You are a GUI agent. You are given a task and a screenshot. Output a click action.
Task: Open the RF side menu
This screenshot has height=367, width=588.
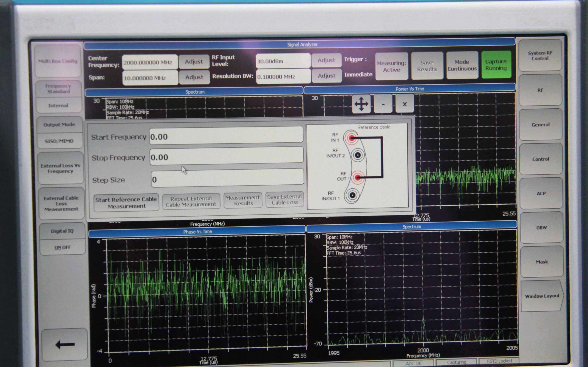[x=540, y=90]
